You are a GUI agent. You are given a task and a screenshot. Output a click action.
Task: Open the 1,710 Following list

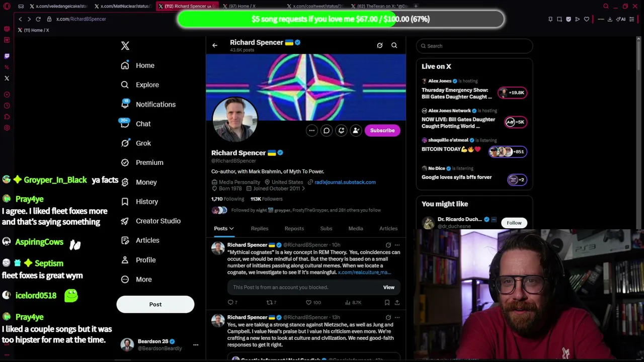coord(227,199)
